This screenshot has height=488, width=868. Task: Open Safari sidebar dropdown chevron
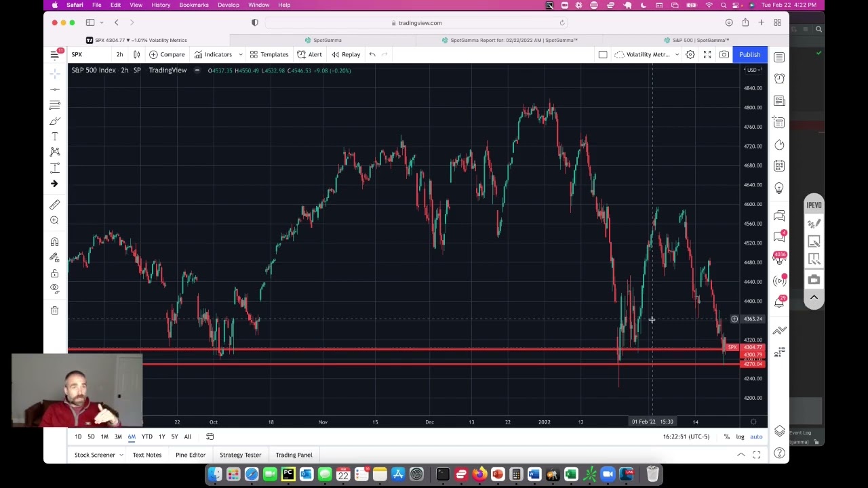tap(102, 22)
